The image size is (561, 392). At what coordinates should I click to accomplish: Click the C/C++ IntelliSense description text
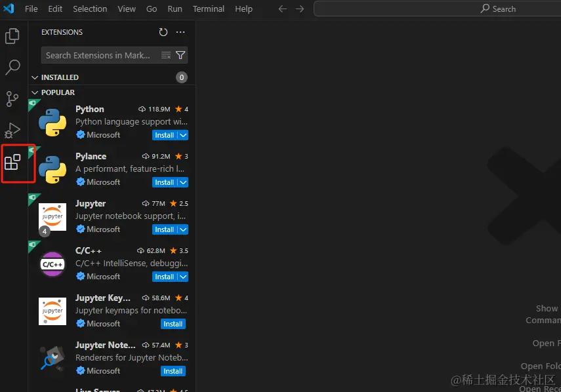(x=132, y=264)
